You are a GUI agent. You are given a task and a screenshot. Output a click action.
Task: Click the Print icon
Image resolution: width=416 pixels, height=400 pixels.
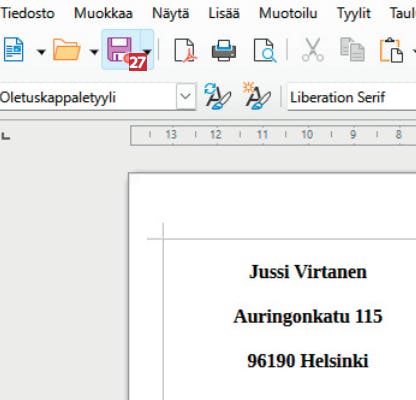coord(224,50)
